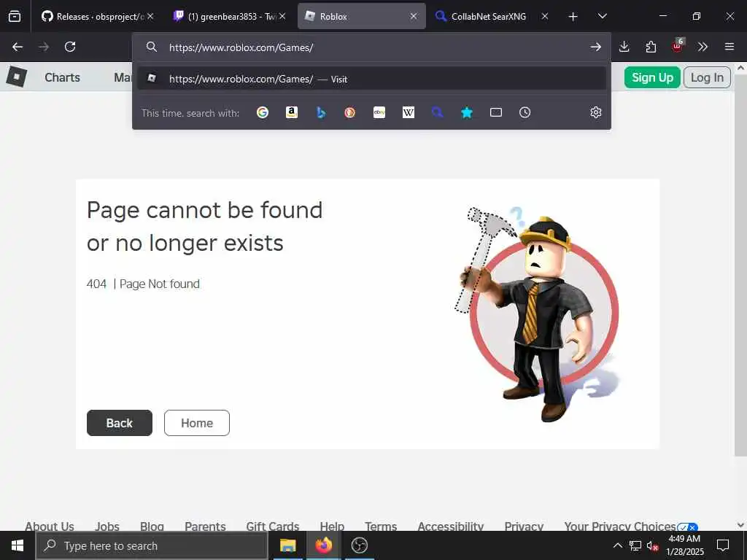Image resolution: width=747 pixels, height=560 pixels.
Task: Click the confused builder character image
Action: [x=537, y=314]
